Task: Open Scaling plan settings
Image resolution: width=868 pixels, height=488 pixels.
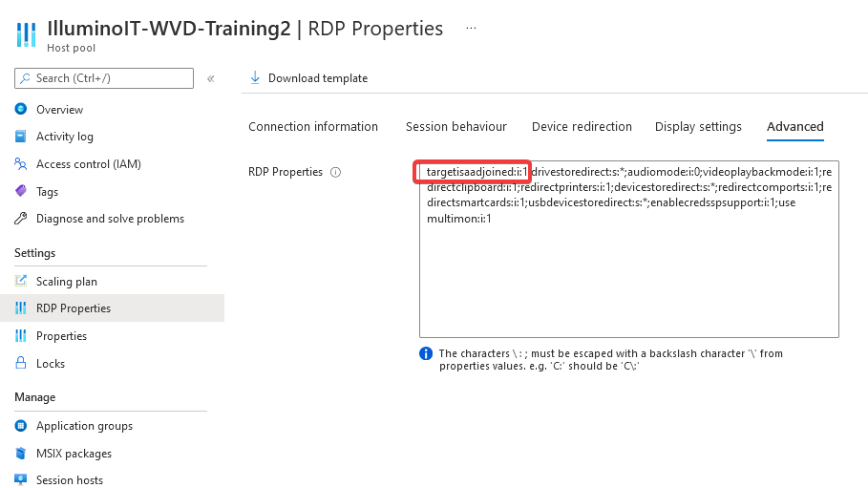Action: coord(67,282)
